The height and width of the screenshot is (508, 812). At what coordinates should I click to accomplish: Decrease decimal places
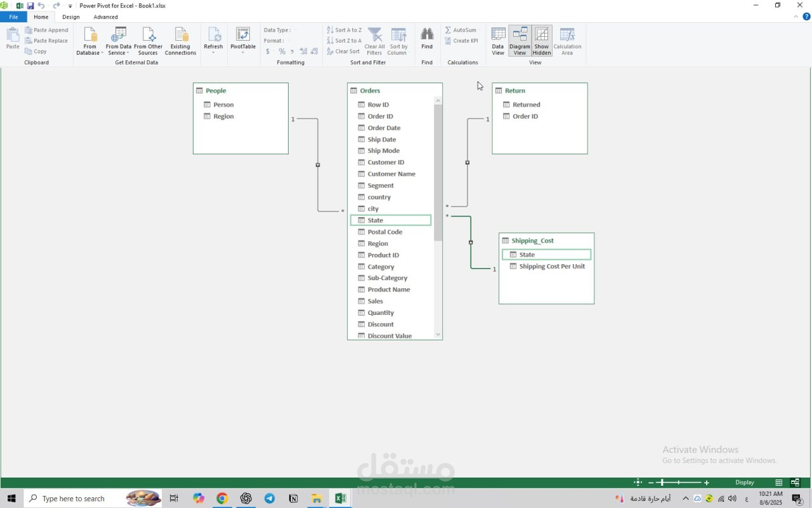point(315,51)
